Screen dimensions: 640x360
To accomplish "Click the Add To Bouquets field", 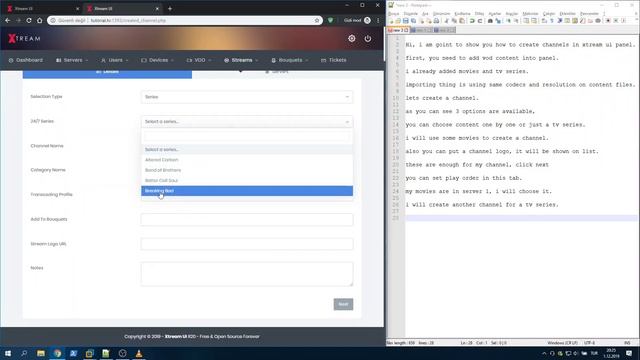I will [247, 220].
